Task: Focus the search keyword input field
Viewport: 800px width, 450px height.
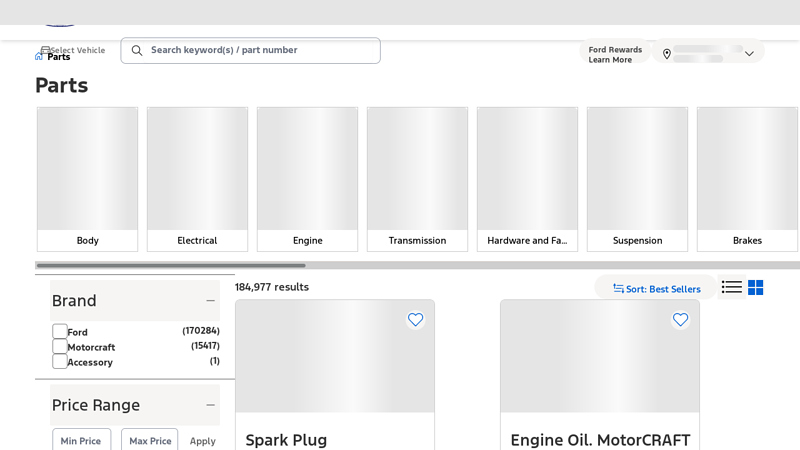Action: click(x=251, y=50)
